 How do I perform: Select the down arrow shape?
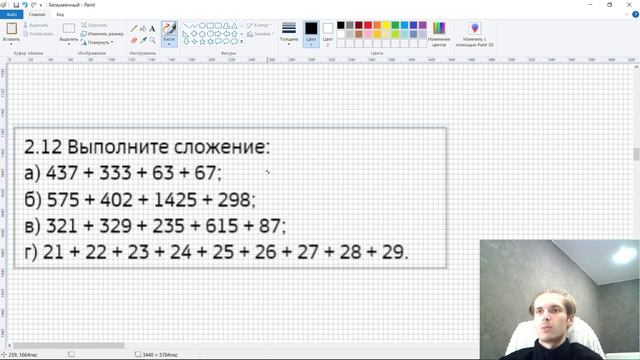coord(186,42)
